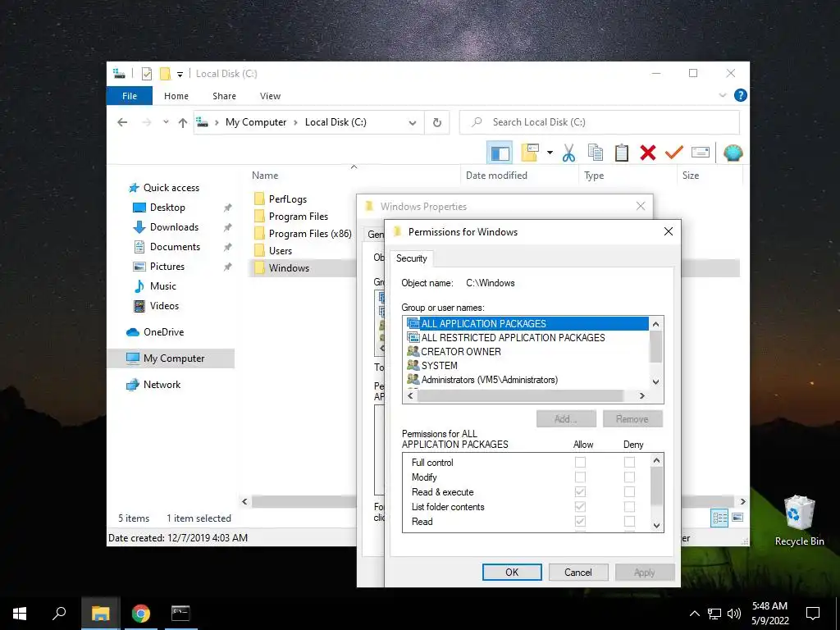840x630 pixels.
Task: Click the rename toolbar icon
Action: tap(701, 153)
